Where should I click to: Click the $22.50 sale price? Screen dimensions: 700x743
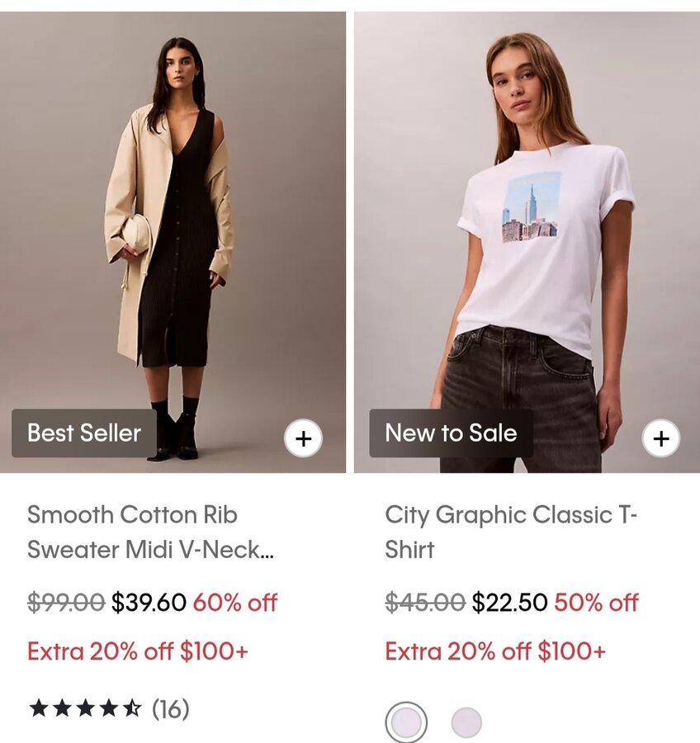(509, 603)
